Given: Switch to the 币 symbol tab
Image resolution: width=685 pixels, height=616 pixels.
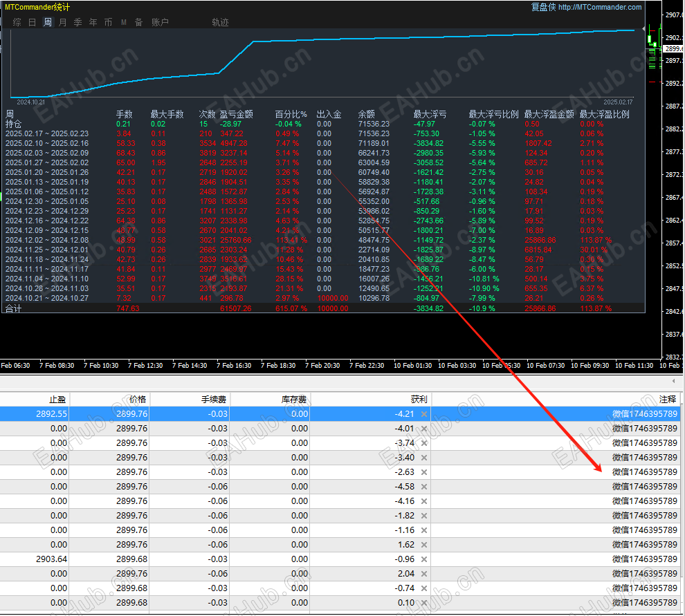Looking at the screenshot, I should click(x=109, y=22).
